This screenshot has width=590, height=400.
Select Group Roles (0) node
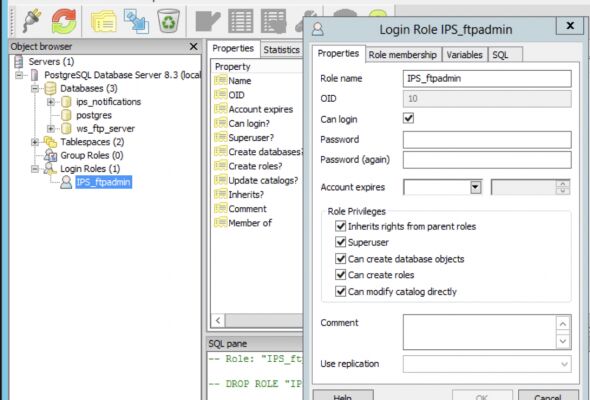tap(92, 155)
